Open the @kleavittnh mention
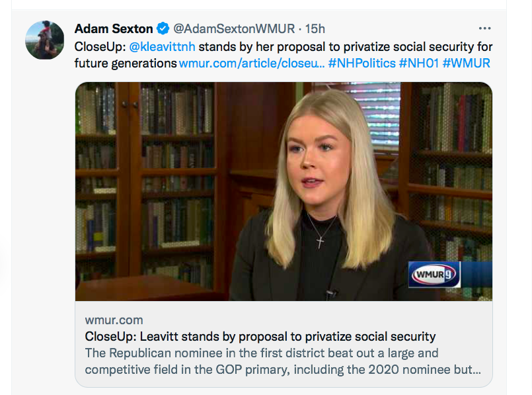Viewport: 532px width, 395px height. (162, 47)
